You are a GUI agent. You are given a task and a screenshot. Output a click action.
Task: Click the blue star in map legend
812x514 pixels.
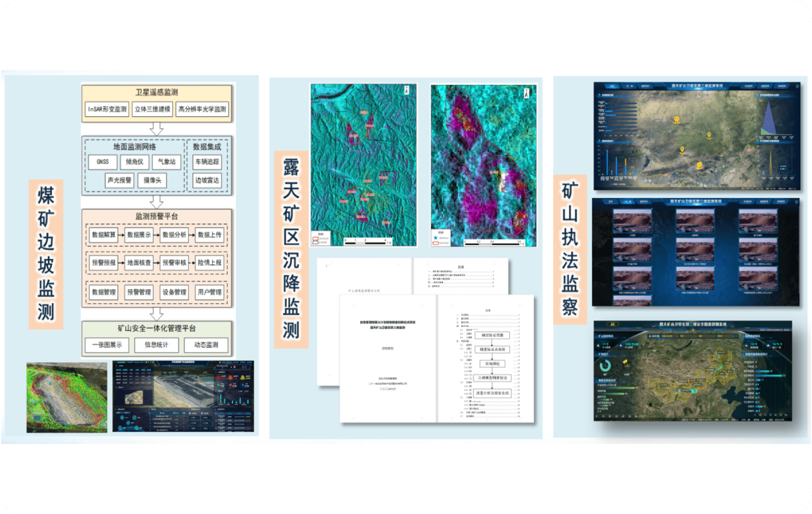click(435, 238)
